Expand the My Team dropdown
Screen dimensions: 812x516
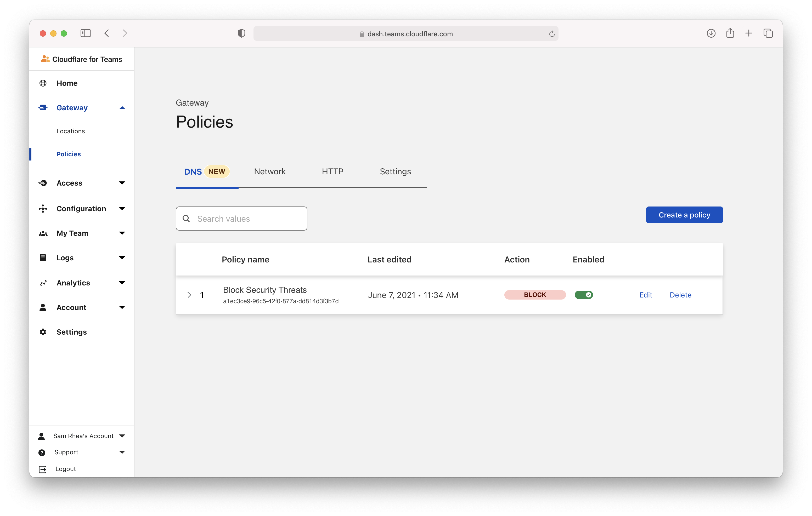coord(122,233)
